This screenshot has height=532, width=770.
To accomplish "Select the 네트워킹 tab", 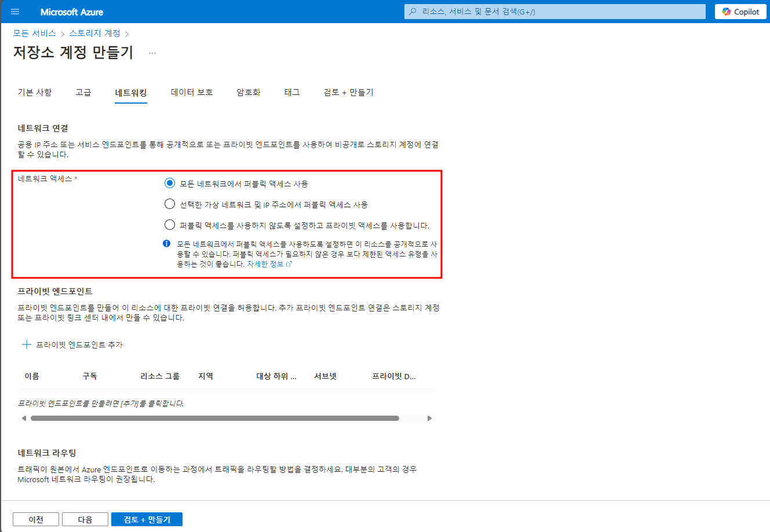I will (x=131, y=93).
